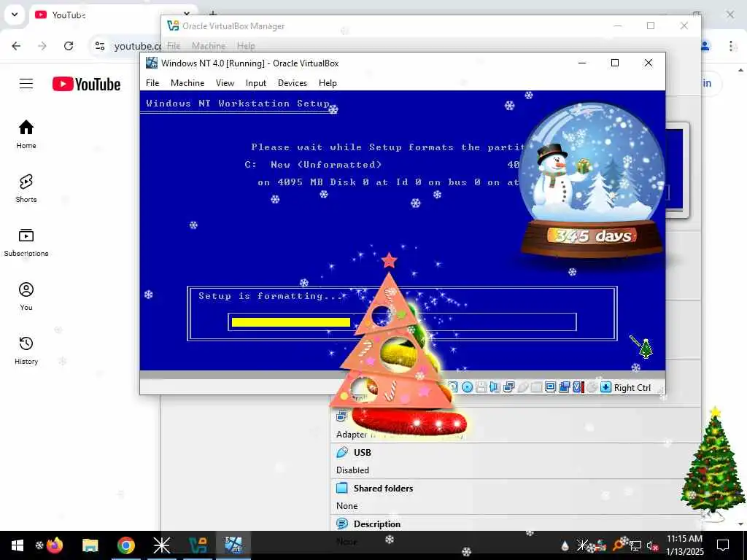Click the yellow formatting progress bar
Image resolution: width=747 pixels, height=560 pixels.
pos(290,322)
